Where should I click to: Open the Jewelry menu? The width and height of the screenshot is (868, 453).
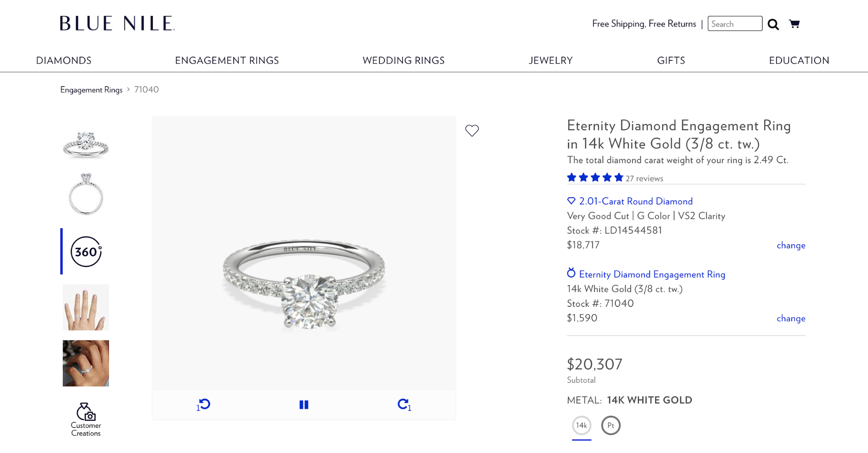(x=551, y=60)
